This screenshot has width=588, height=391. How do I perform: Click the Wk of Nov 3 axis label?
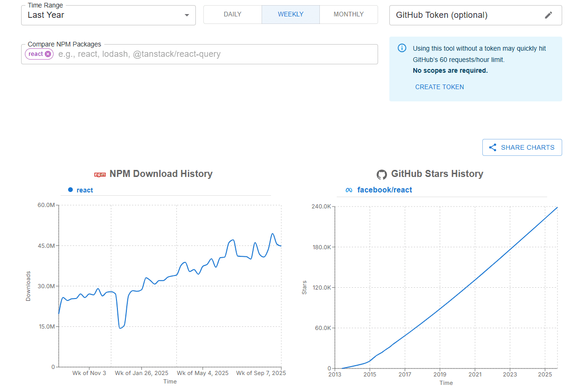pyautogui.click(x=89, y=373)
